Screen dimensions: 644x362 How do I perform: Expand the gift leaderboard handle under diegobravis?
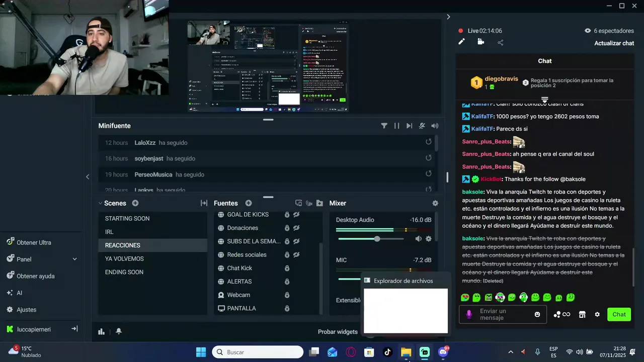point(544,100)
